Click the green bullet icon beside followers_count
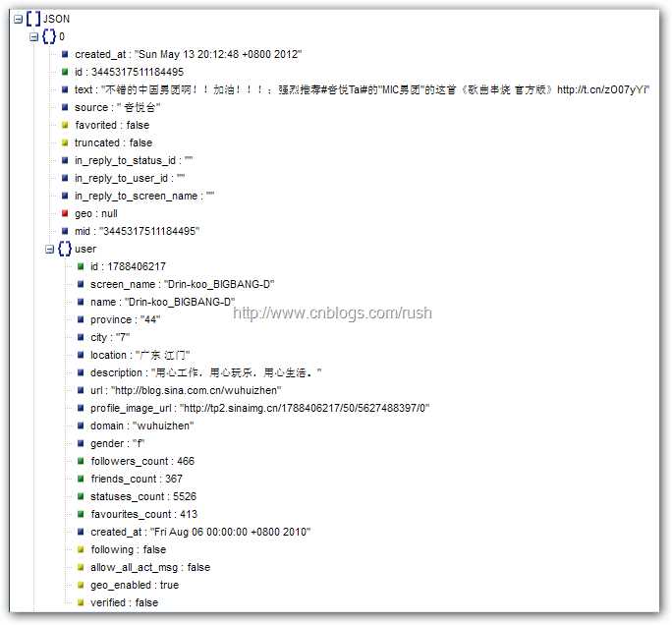The width and height of the screenshot is (672, 625). click(x=81, y=461)
